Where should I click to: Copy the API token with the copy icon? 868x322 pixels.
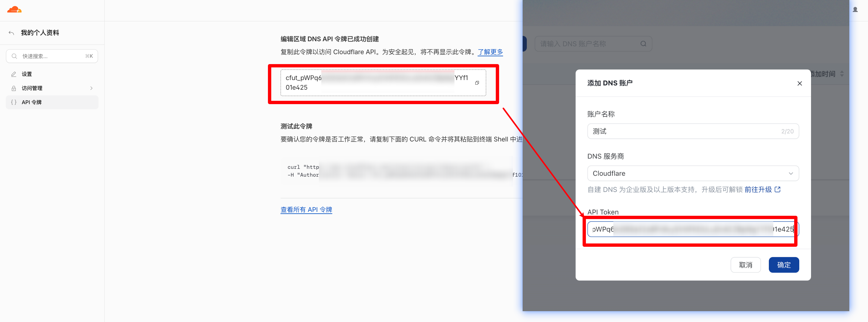477,83
